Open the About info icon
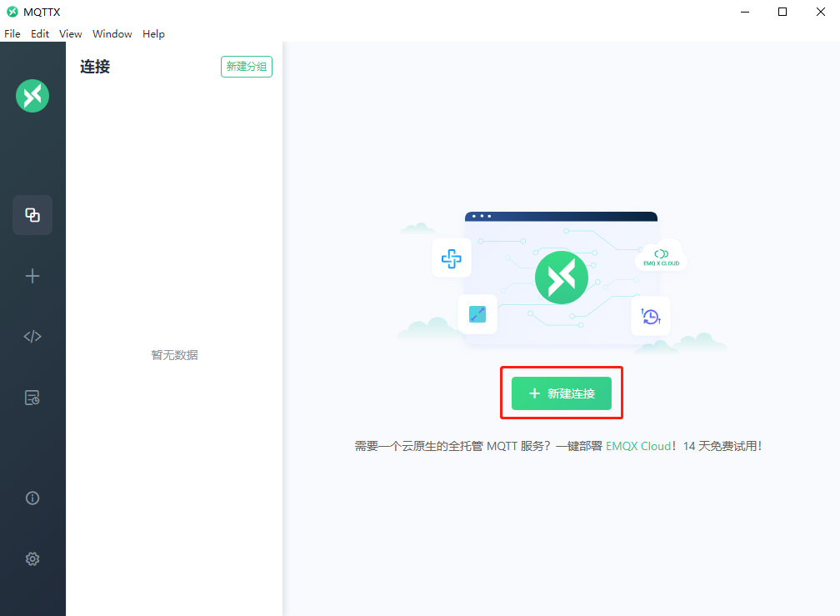Viewport: 840px width, 616px height. point(32,498)
